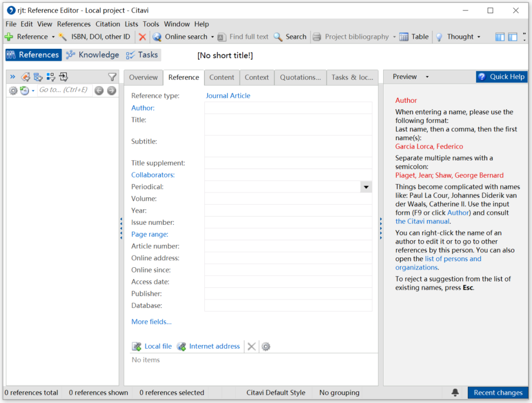Filter references by keyword tag icon

(x=26, y=77)
